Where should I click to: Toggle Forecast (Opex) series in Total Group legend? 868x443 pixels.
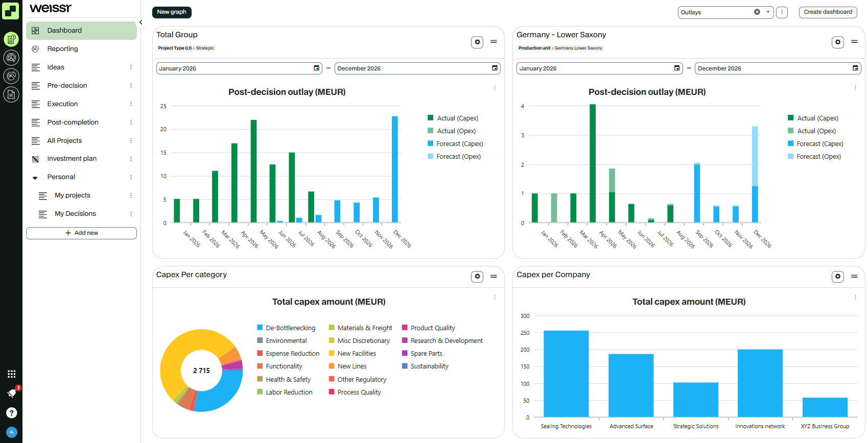click(x=454, y=156)
